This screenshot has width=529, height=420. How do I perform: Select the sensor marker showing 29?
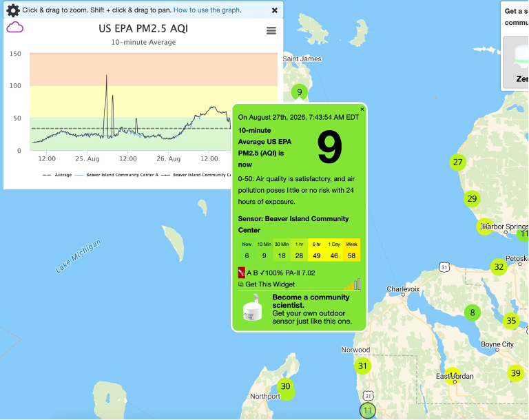[x=472, y=199]
